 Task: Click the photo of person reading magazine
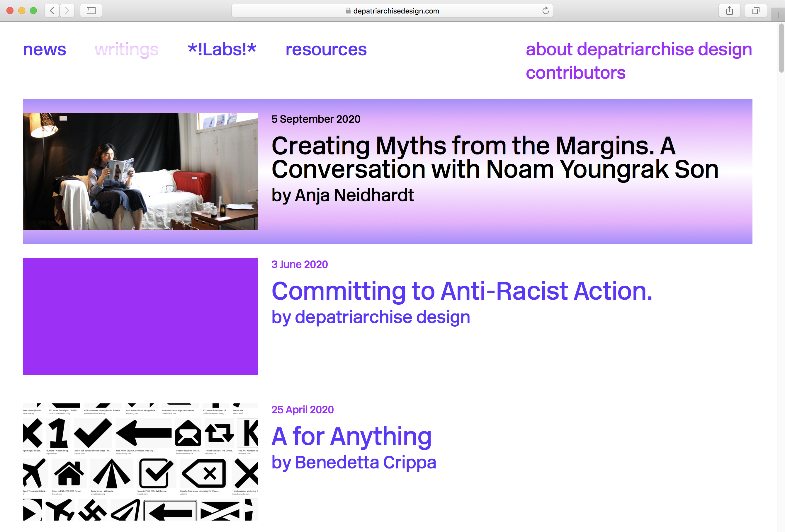click(140, 171)
